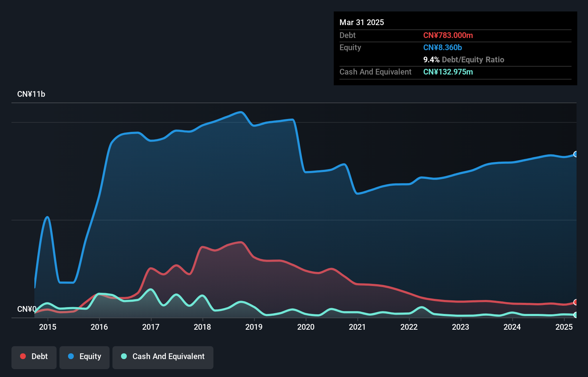
Task: Toggle the Equity legend button
Action: 85,357
